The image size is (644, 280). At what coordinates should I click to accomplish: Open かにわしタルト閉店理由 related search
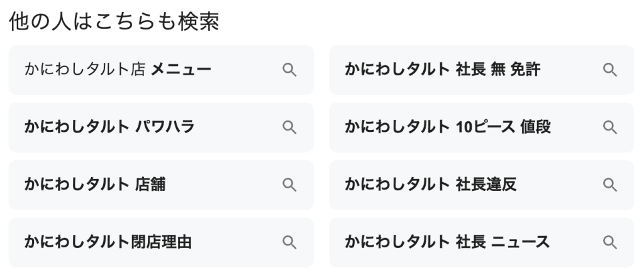coord(108,242)
